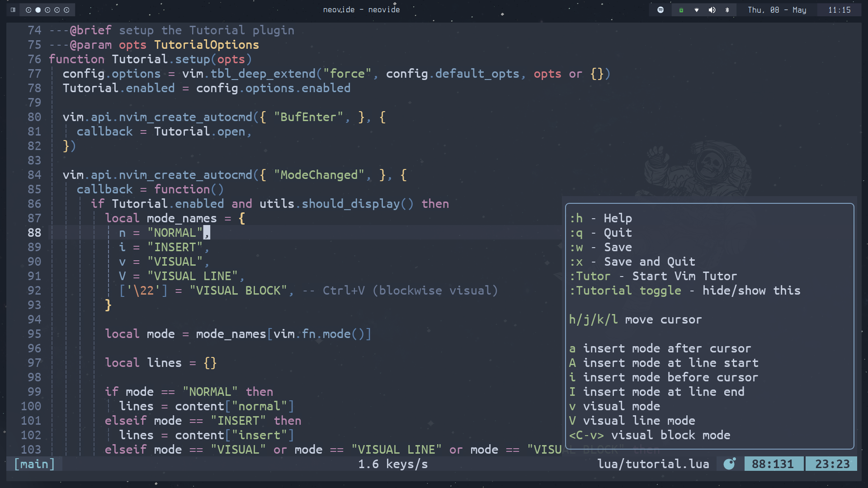Click the round icon left of 88:131 in the statusline
The height and width of the screenshot is (488, 868).
click(x=729, y=464)
